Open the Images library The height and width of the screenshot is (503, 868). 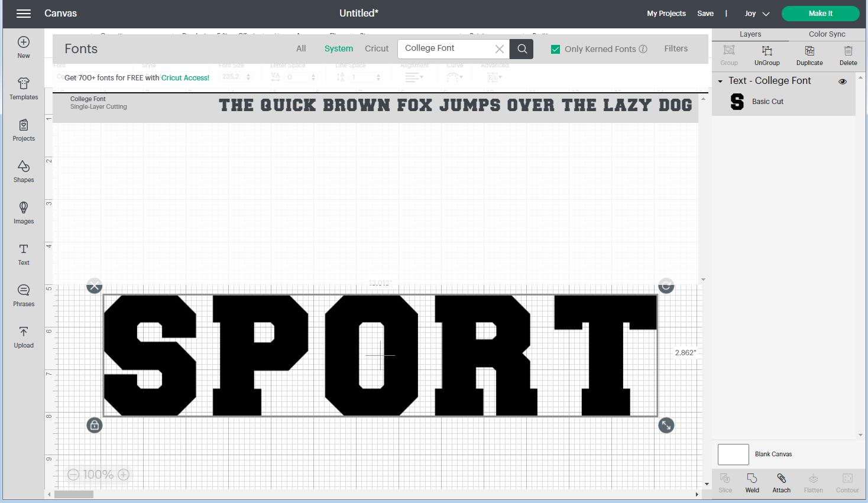click(x=24, y=213)
